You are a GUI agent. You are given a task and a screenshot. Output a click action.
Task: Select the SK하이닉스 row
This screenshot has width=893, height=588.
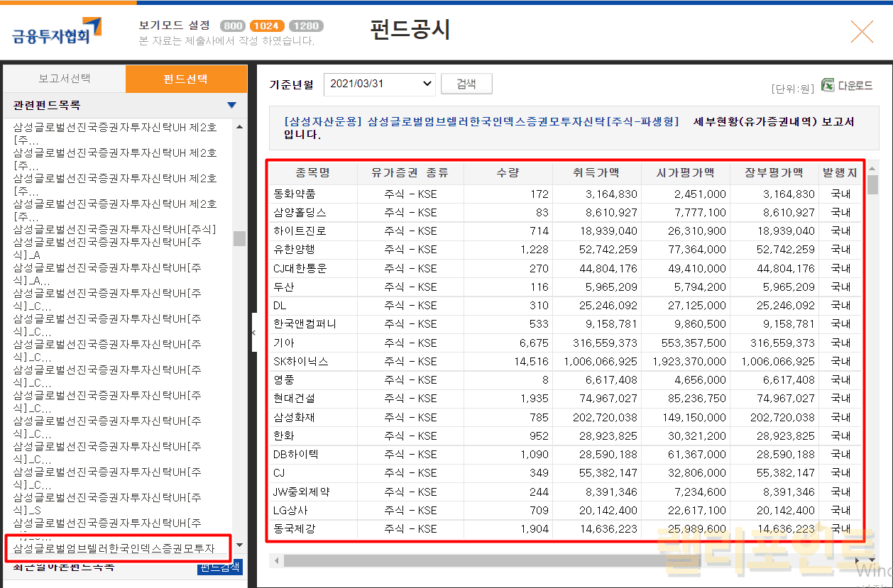pyautogui.click(x=301, y=361)
